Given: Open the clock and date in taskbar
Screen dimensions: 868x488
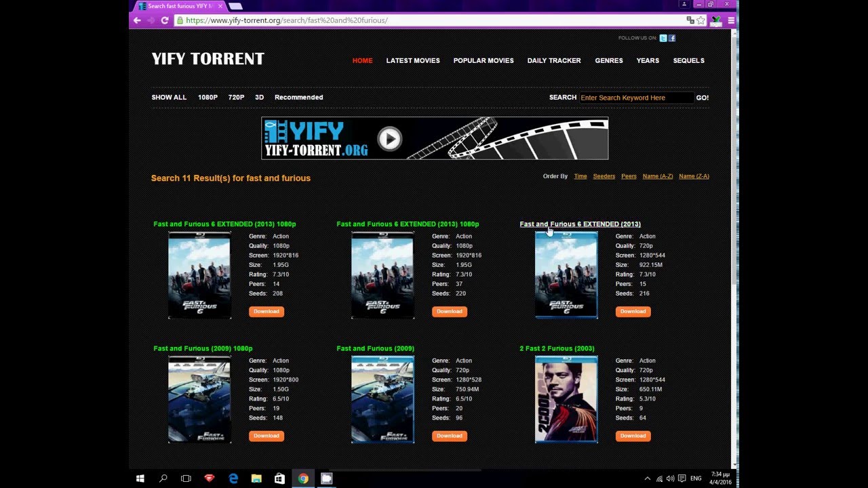Looking at the screenshot, I should [x=720, y=479].
